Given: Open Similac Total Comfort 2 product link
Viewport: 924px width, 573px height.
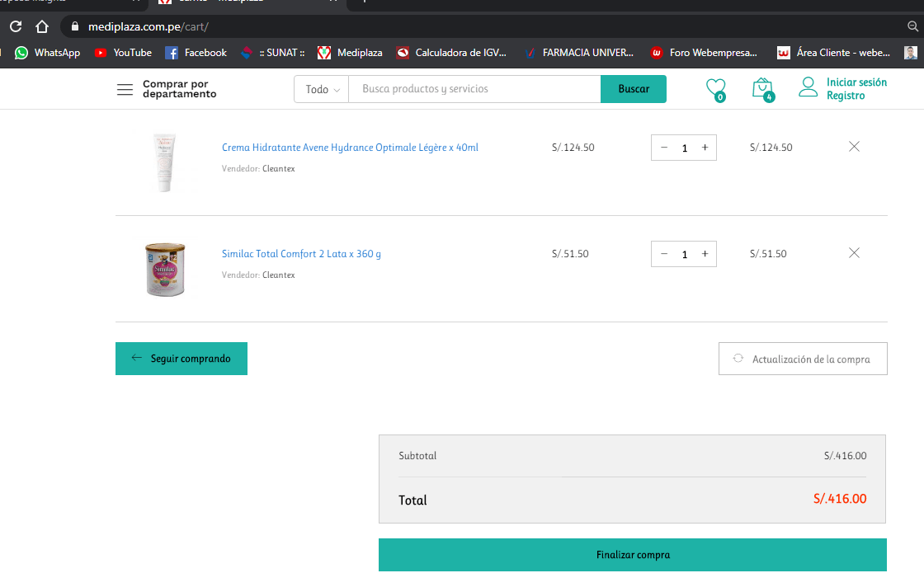Looking at the screenshot, I should point(301,254).
